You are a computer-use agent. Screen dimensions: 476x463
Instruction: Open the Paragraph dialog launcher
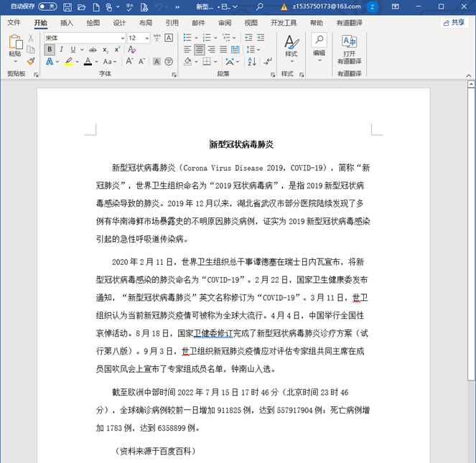coord(273,75)
